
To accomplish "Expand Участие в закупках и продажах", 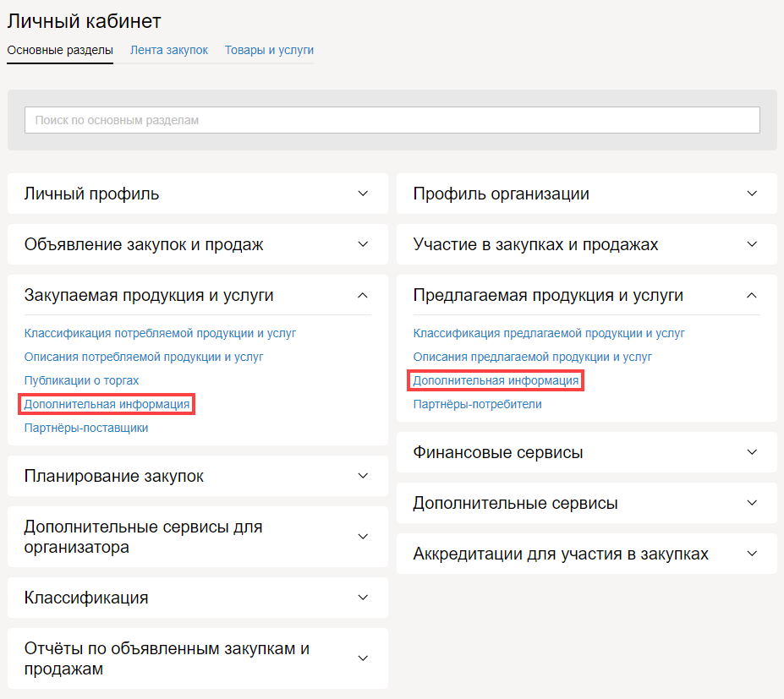I will tap(752, 244).
